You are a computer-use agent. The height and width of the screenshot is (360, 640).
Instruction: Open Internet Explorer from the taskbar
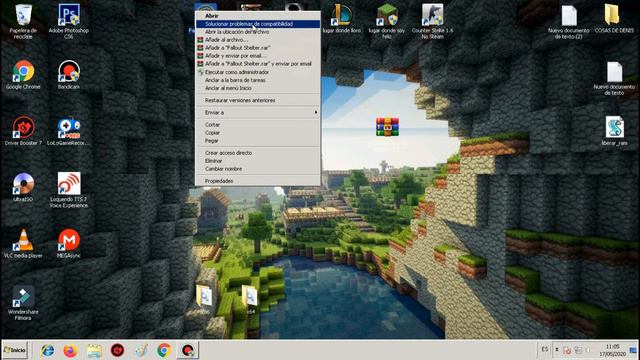coord(47,350)
